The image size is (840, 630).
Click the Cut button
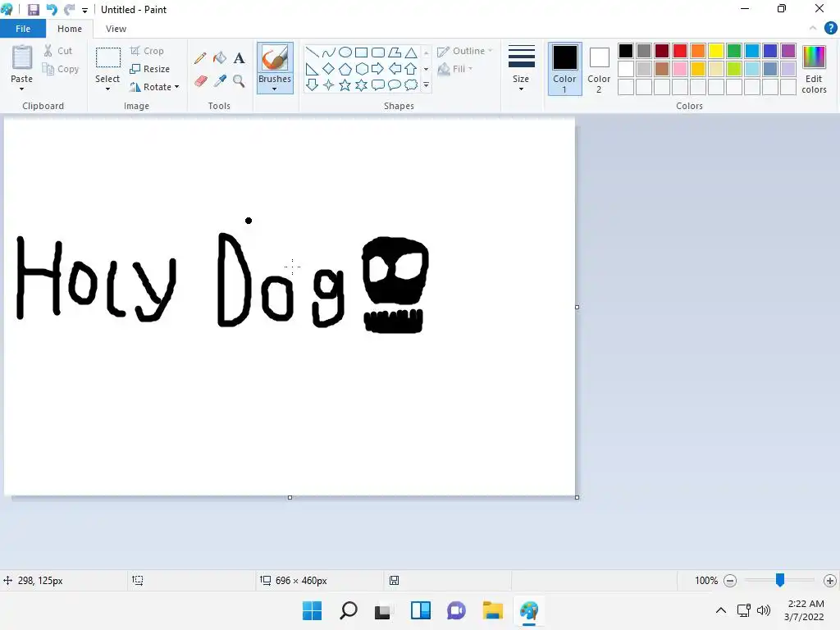58,51
